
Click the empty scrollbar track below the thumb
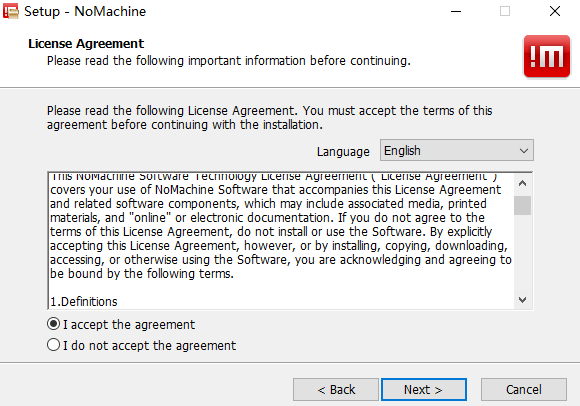(522, 253)
